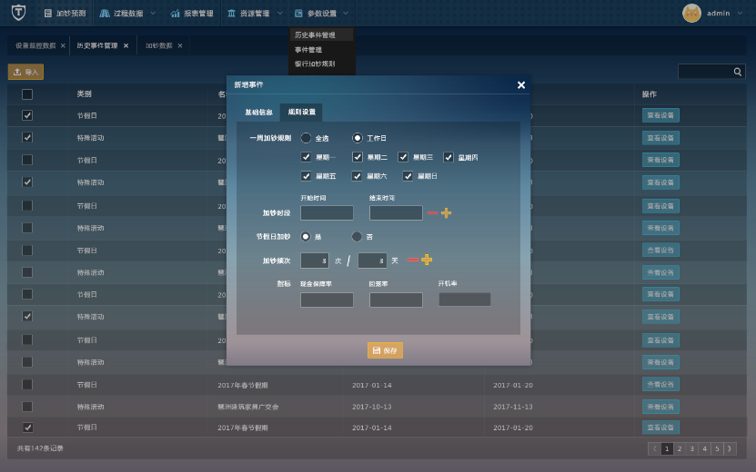Select the 全选 radio button

tap(306, 138)
